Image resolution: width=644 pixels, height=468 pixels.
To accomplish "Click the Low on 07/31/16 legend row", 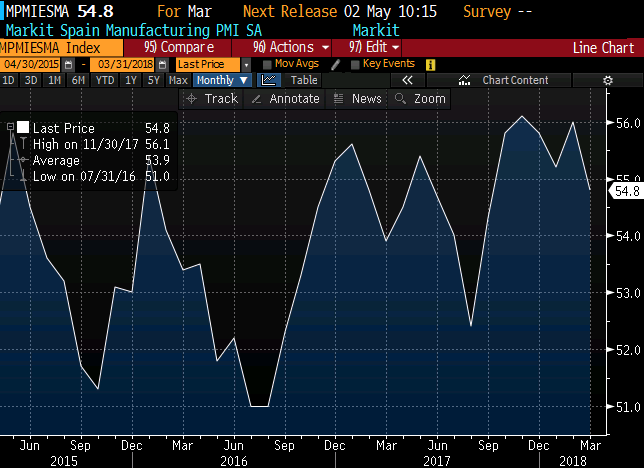I will [101, 176].
